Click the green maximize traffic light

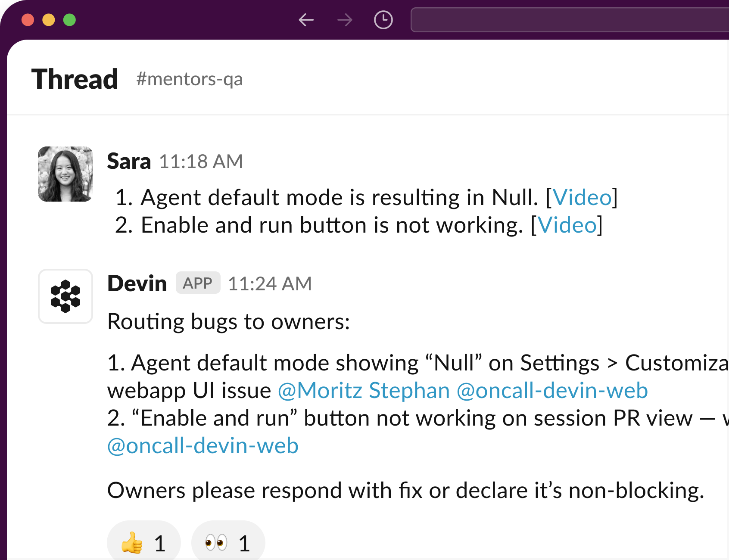point(69,19)
